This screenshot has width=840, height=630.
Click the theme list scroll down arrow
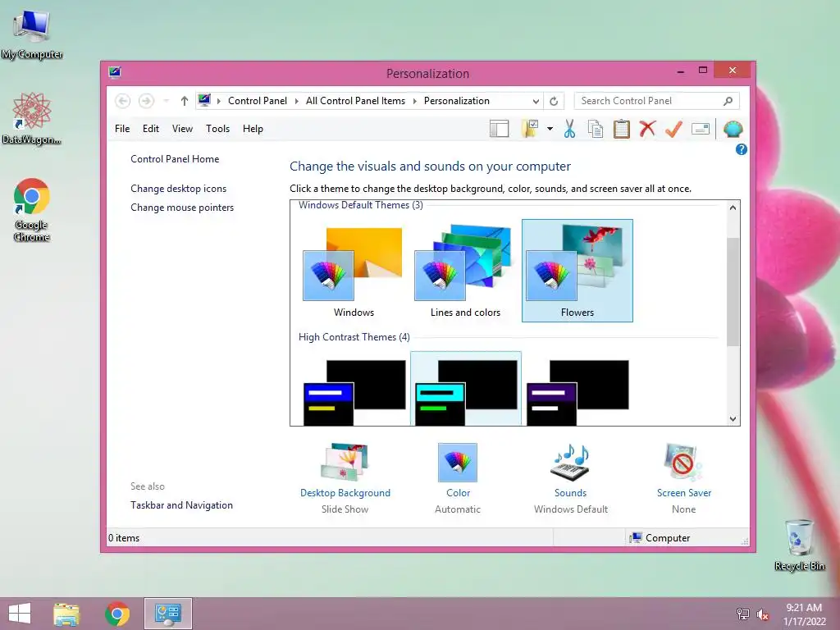pos(733,419)
